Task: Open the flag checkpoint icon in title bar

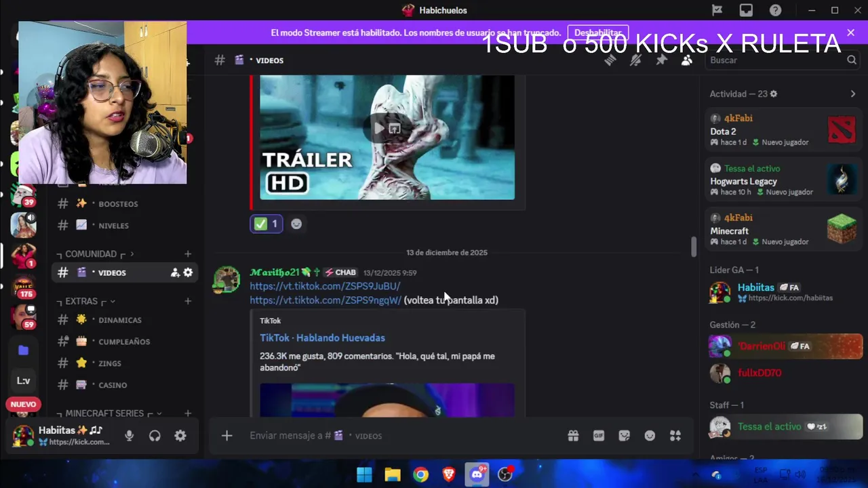Action: (x=717, y=10)
